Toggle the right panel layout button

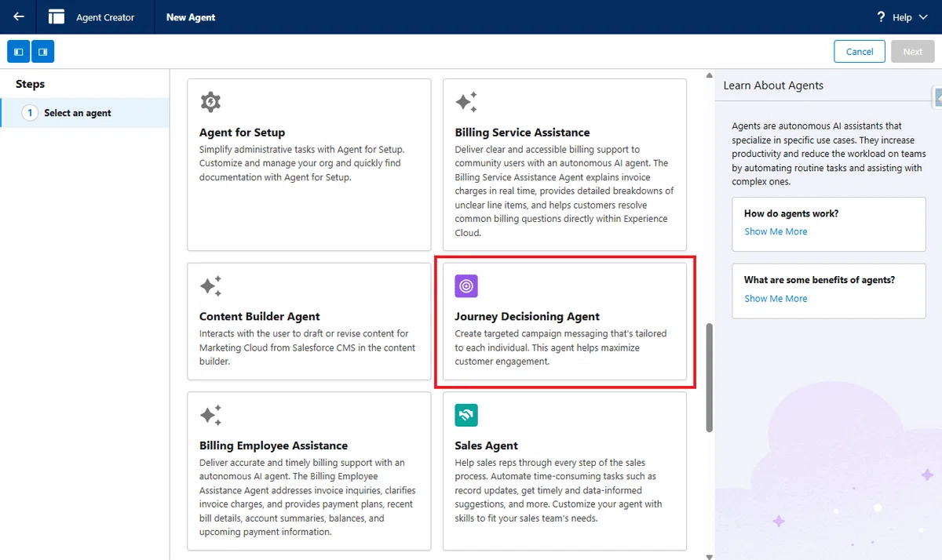click(x=42, y=52)
